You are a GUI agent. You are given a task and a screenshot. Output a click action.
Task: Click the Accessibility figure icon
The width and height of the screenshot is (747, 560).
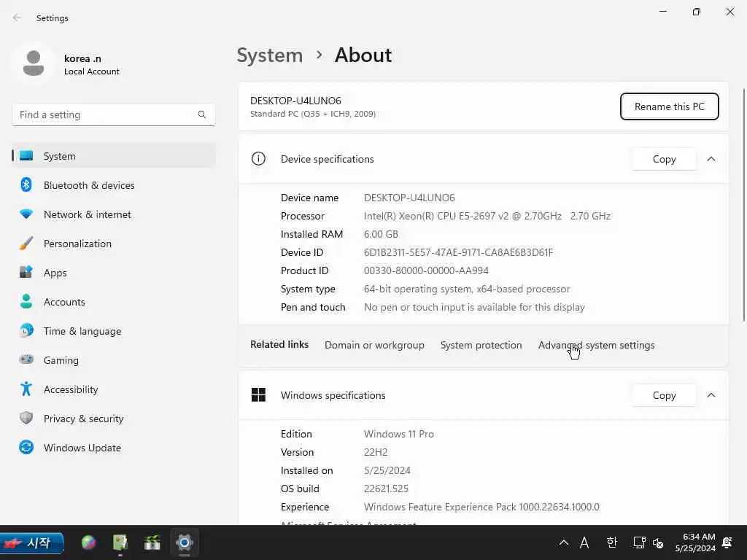(26, 389)
